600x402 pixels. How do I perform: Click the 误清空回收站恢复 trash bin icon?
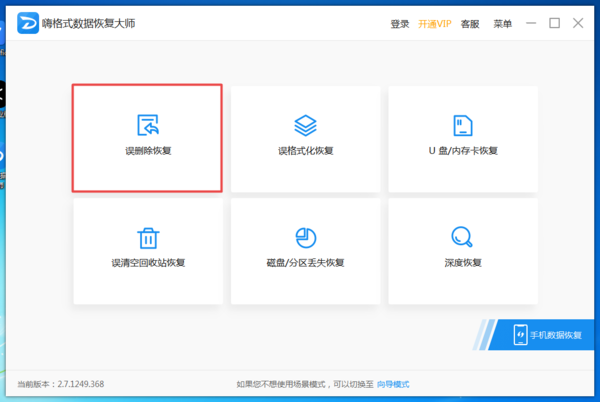[148, 237]
